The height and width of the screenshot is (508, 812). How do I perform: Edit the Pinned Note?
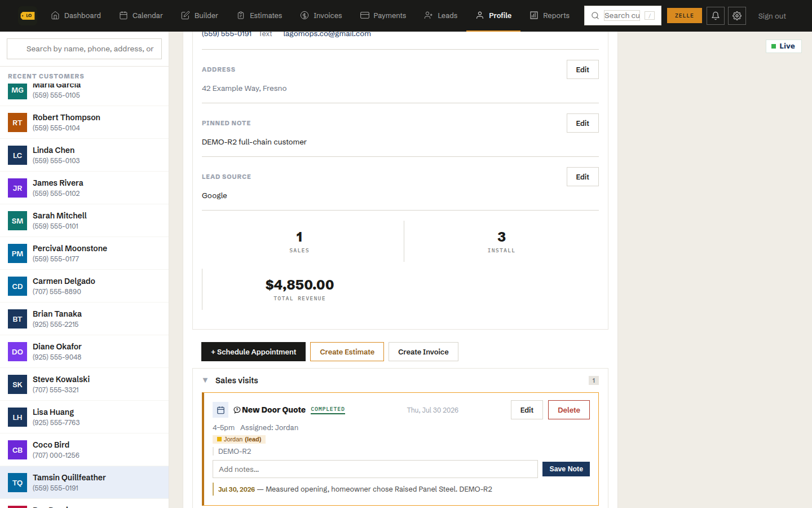pos(582,123)
